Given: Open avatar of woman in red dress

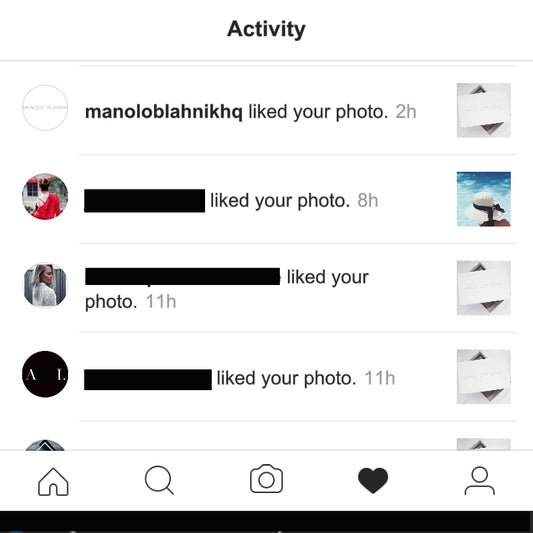Looking at the screenshot, I should click(x=45, y=196).
